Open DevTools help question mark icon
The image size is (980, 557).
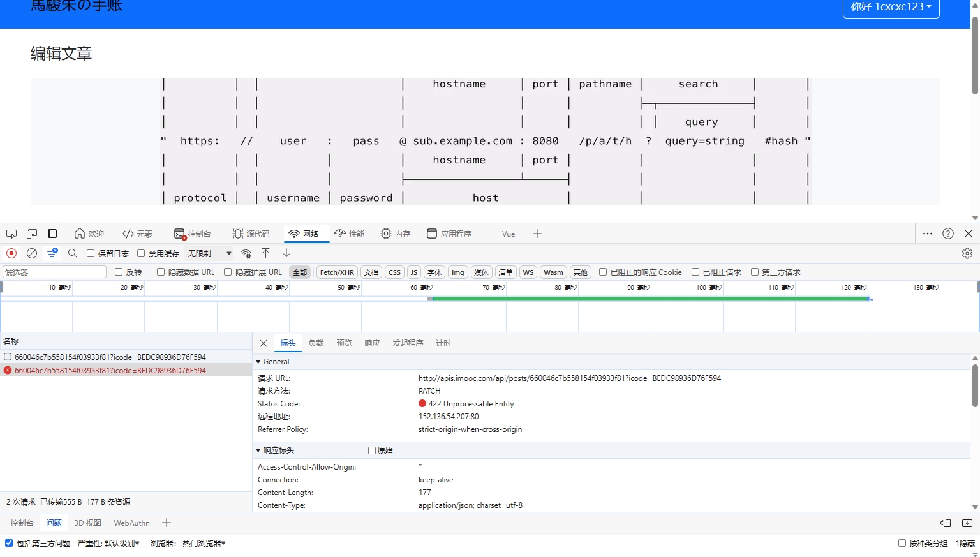point(948,234)
